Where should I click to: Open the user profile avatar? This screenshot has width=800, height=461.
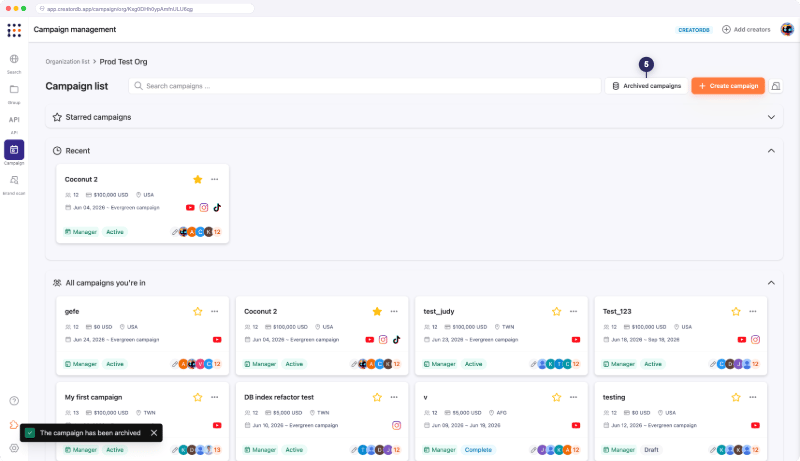787,30
